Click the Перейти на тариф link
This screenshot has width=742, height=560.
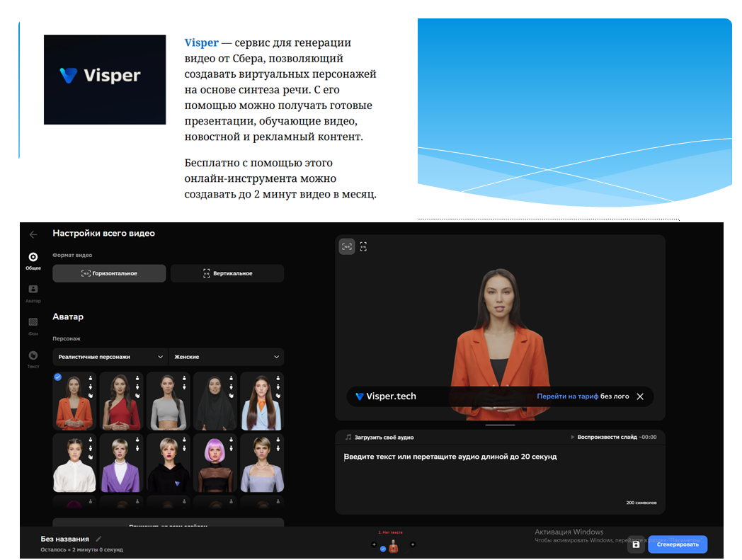(x=567, y=396)
